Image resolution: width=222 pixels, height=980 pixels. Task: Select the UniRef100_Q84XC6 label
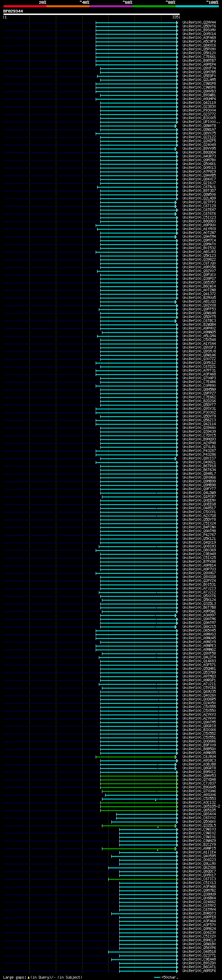199,45
